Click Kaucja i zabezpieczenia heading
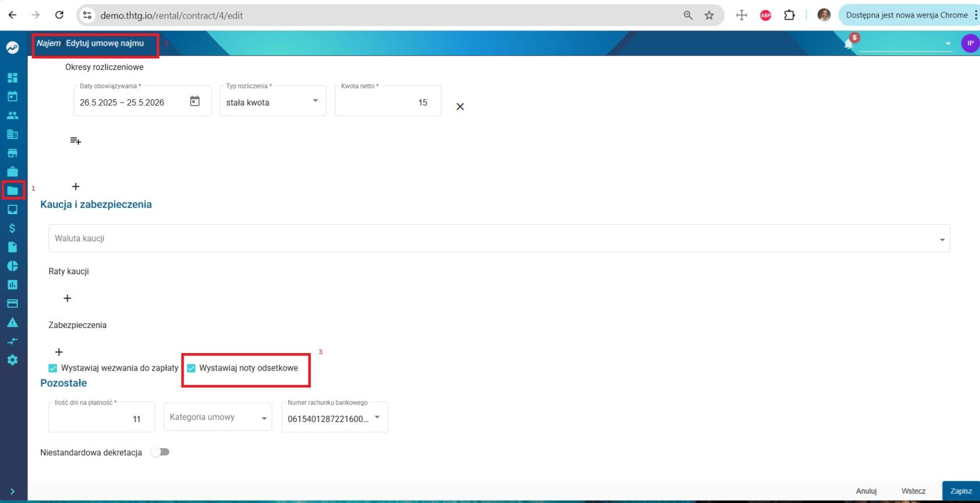The height and width of the screenshot is (503, 980). point(96,205)
